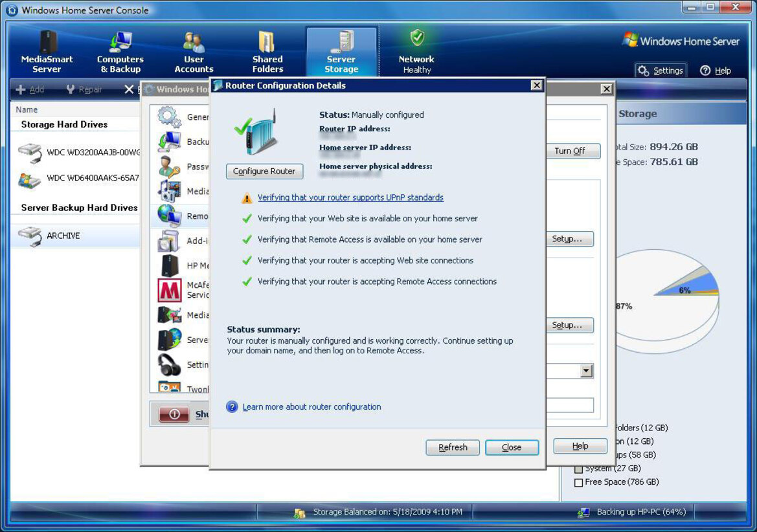Close the Router Configuration Details dialog
The height and width of the screenshot is (532, 757).
pos(512,447)
